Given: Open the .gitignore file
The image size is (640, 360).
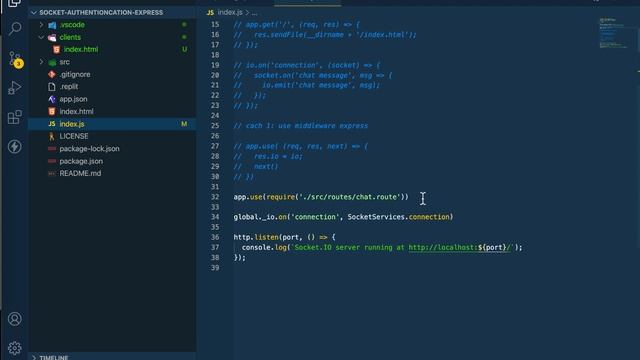Looking at the screenshot, I should click(x=75, y=74).
